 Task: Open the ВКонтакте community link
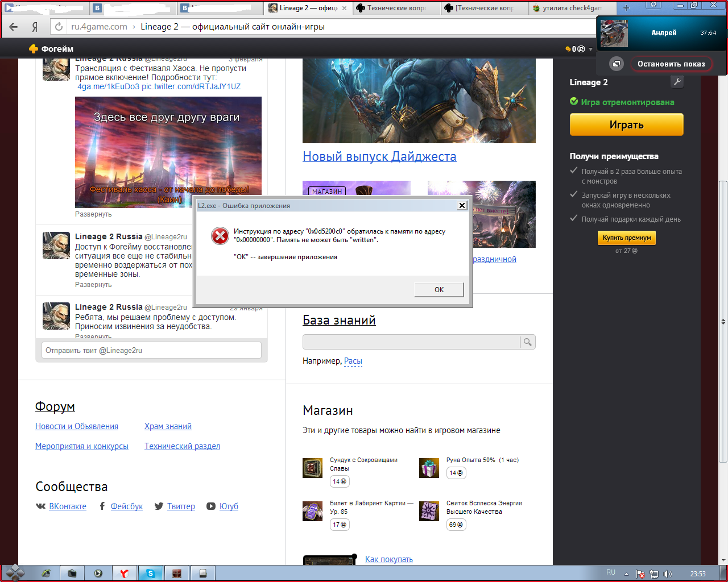point(68,506)
